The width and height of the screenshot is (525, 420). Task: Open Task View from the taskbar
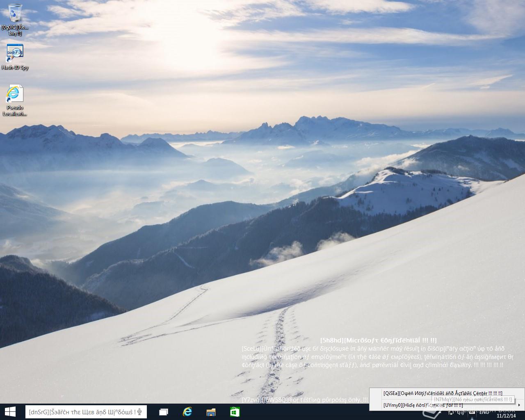coord(164,412)
